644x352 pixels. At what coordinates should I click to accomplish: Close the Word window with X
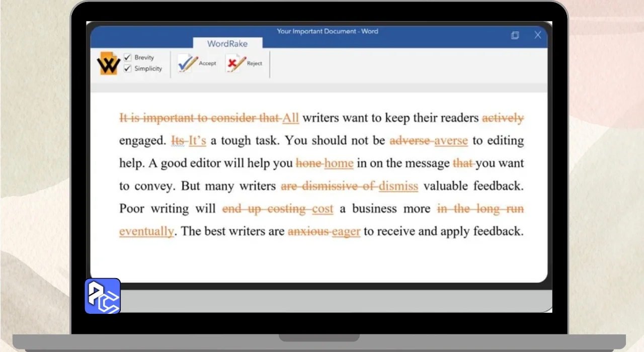click(538, 35)
